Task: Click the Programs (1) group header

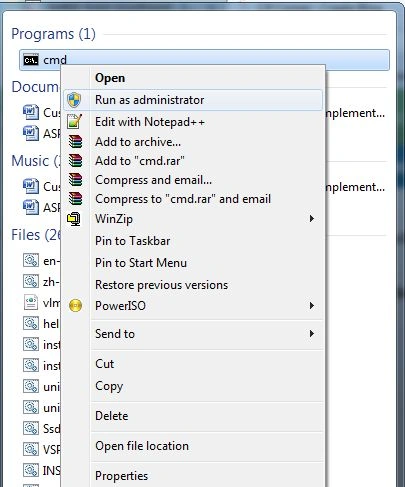Action: (x=53, y=34)
